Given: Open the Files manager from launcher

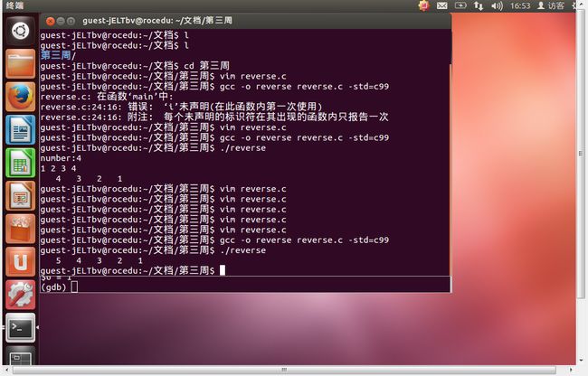Looking at the screenshot, I should pyautogui.click(x=20, y=63).
